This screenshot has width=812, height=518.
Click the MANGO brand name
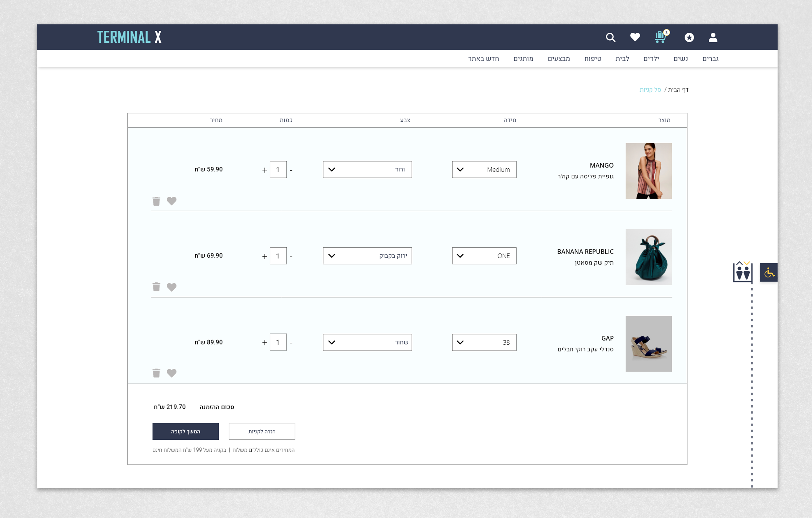coord(602,165)
